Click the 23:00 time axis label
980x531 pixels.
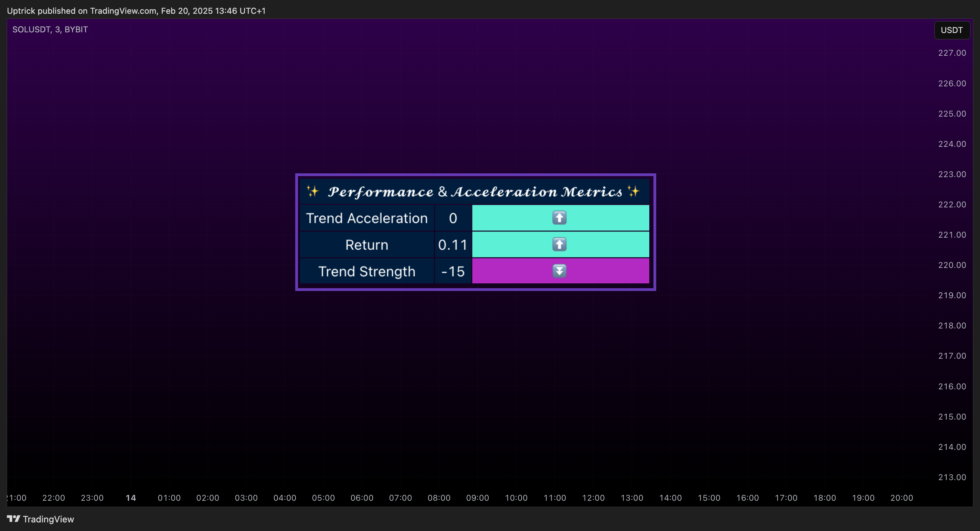click(x=92, y=498)
